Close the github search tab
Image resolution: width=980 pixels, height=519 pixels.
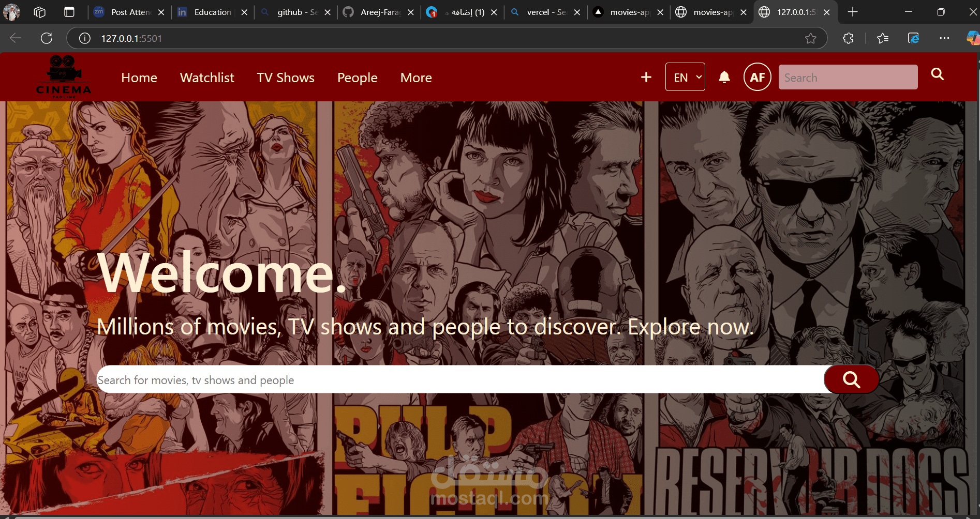pos(328,12)
